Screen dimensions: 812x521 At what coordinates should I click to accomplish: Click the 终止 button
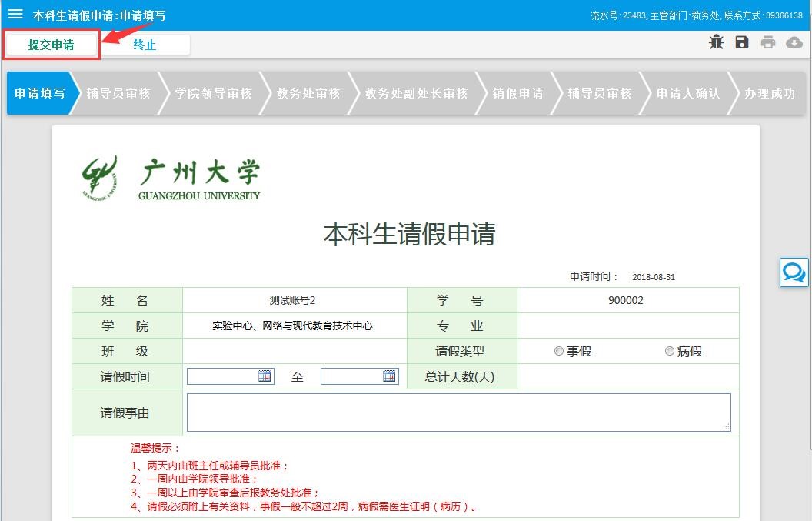pyautogui.click(x=145, y=45)
